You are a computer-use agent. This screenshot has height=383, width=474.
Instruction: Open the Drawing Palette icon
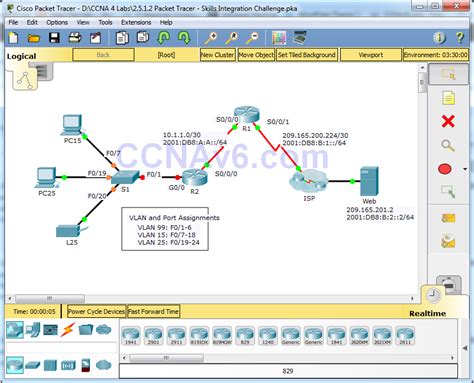[279, 38]
